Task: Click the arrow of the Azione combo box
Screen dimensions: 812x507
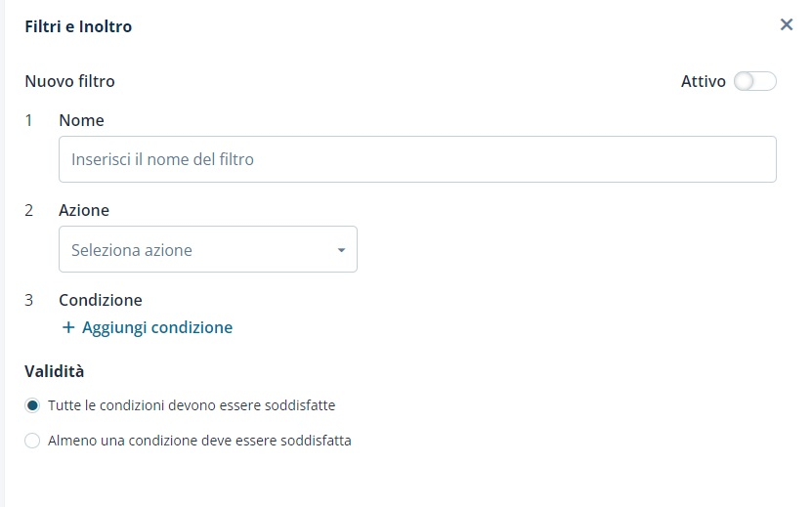Action: [341, 250]
